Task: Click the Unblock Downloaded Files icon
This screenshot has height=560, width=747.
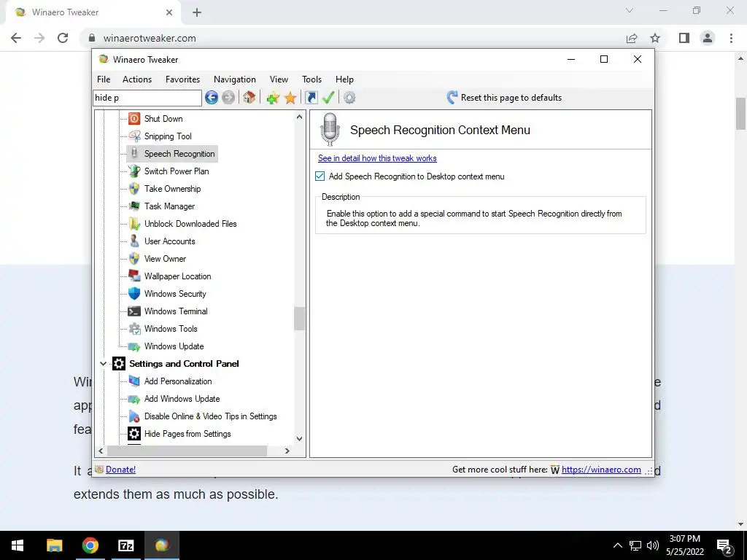Action: (x=134, y=223)
